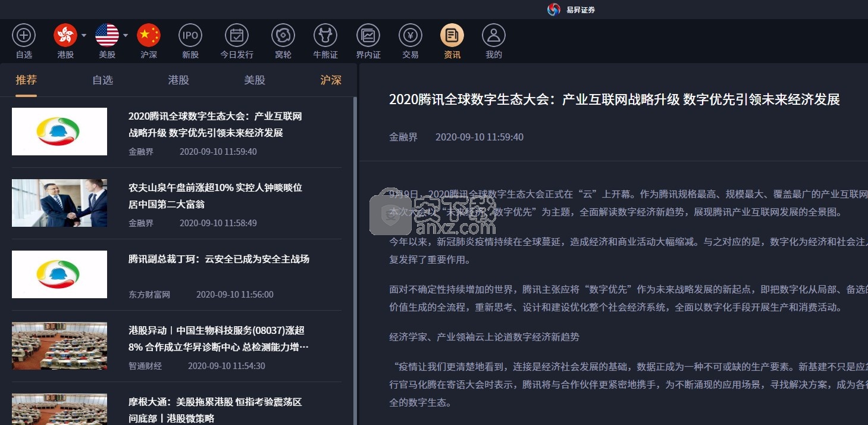Expand the 美股 dropdown arrow
This screenshot has width=868, height=425.
pos(126,35)
